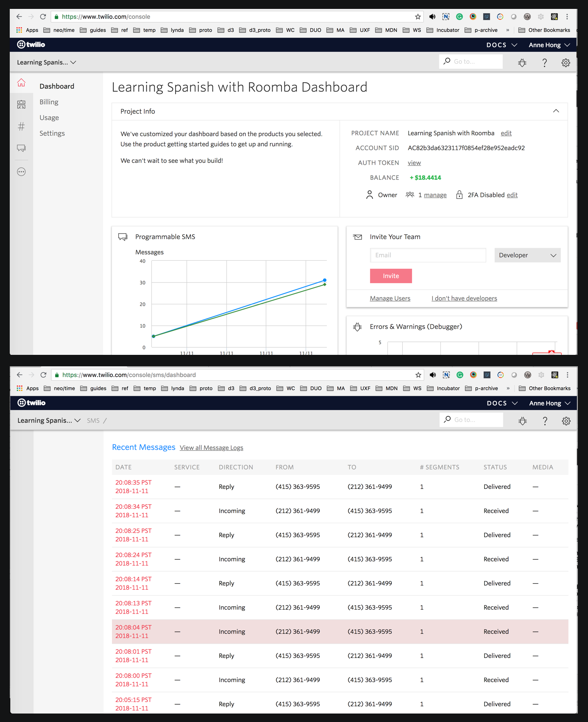Open the highlighted 20:08:04 PST message
This screenshot has width=588, height=722.
tap(133, 631)
